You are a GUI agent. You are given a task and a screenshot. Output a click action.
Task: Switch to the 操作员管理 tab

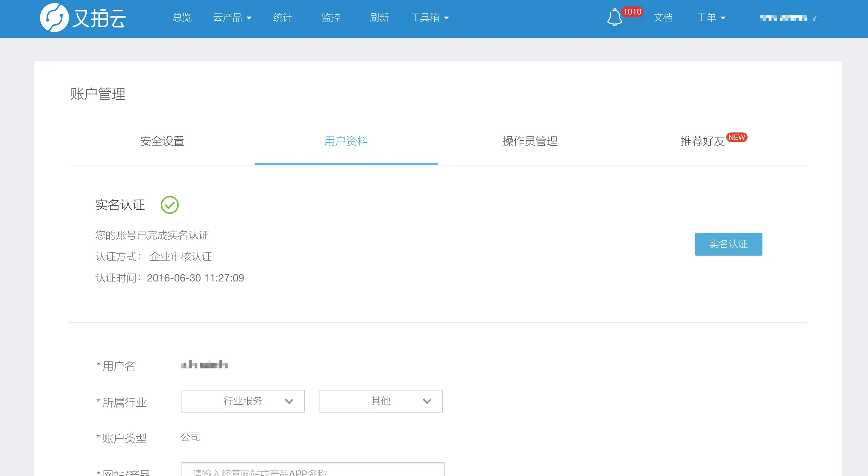click(x=530, y=141)
